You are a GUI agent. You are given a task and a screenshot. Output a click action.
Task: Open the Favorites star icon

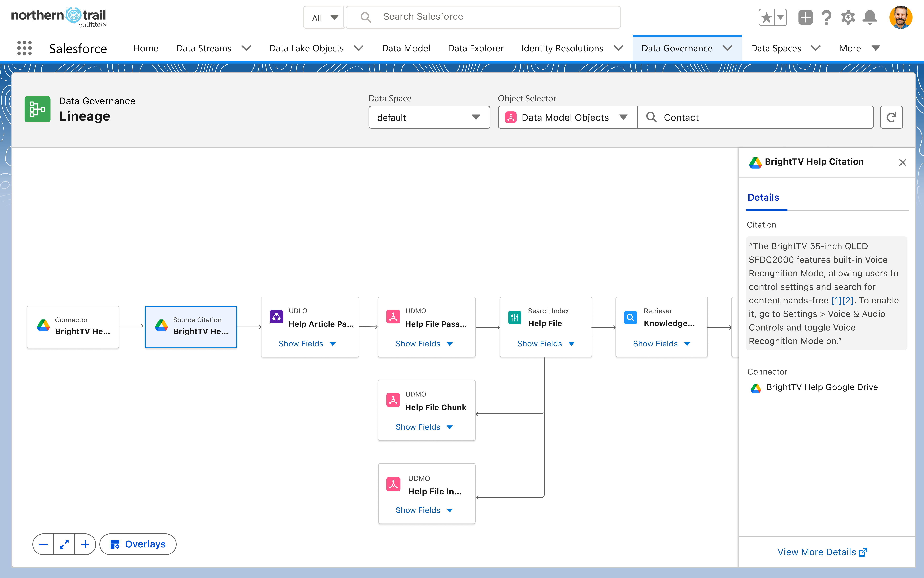tap(766, 17)
